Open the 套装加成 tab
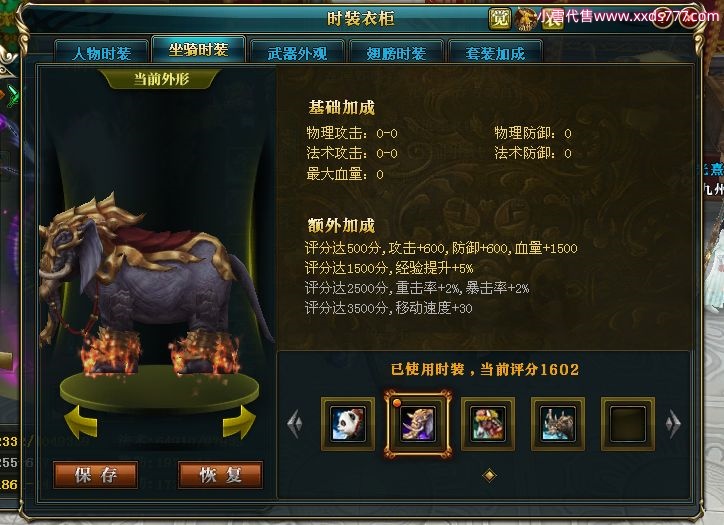Screen dimensions: 724x525 point(495,52)
